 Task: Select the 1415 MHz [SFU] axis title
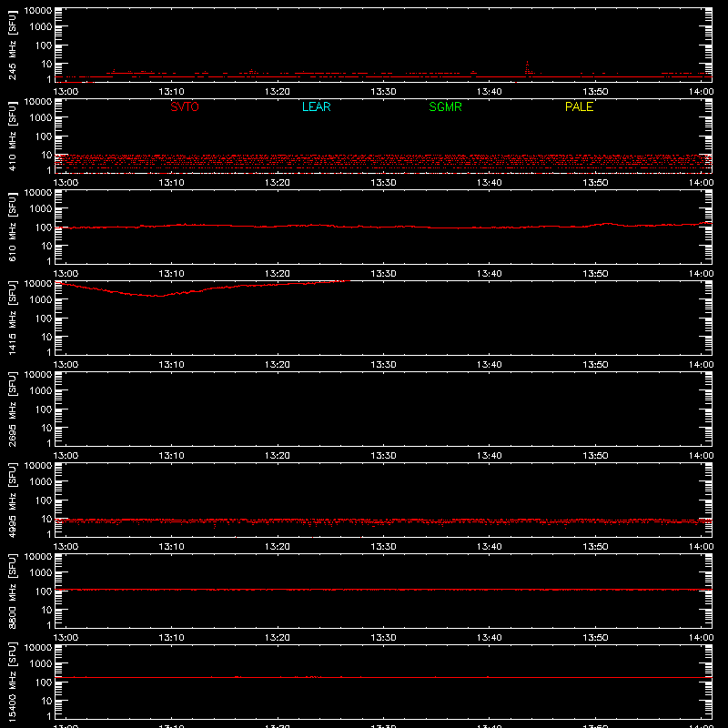12,318
